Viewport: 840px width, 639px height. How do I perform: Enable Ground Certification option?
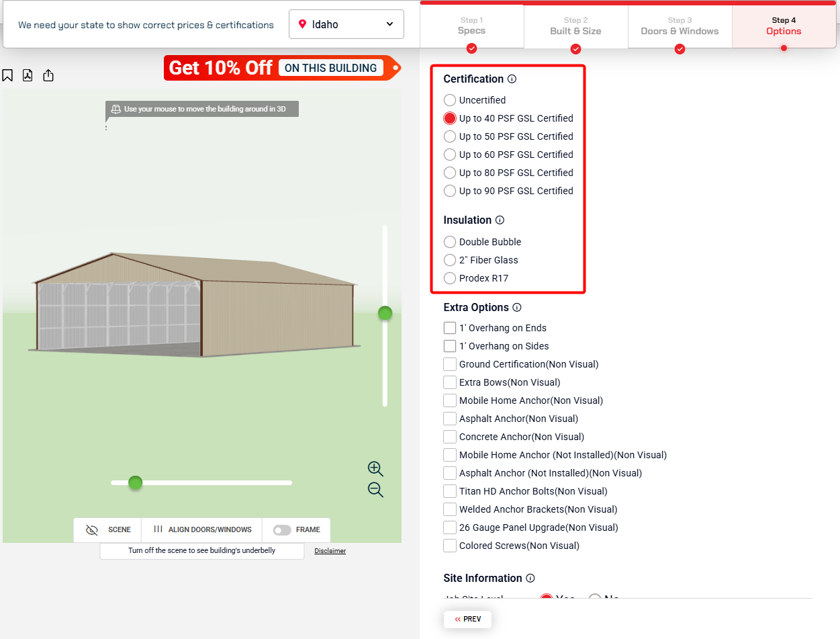[450, 364]
